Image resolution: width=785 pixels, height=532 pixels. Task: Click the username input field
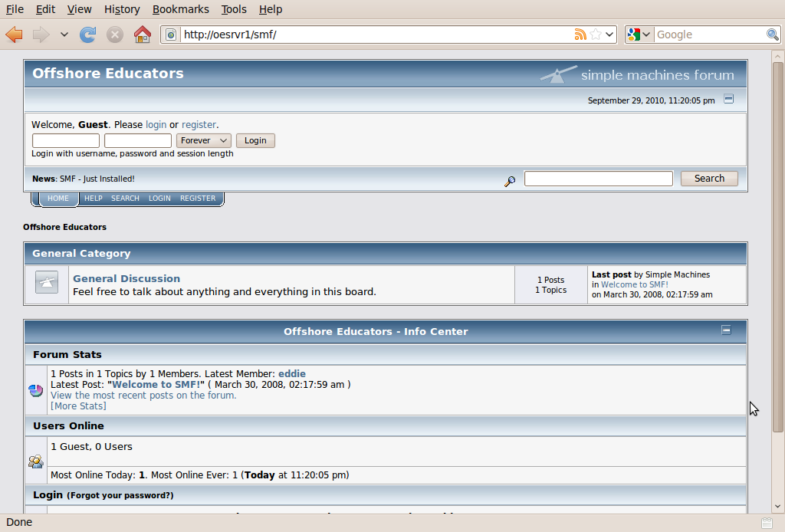click(66, 140)
